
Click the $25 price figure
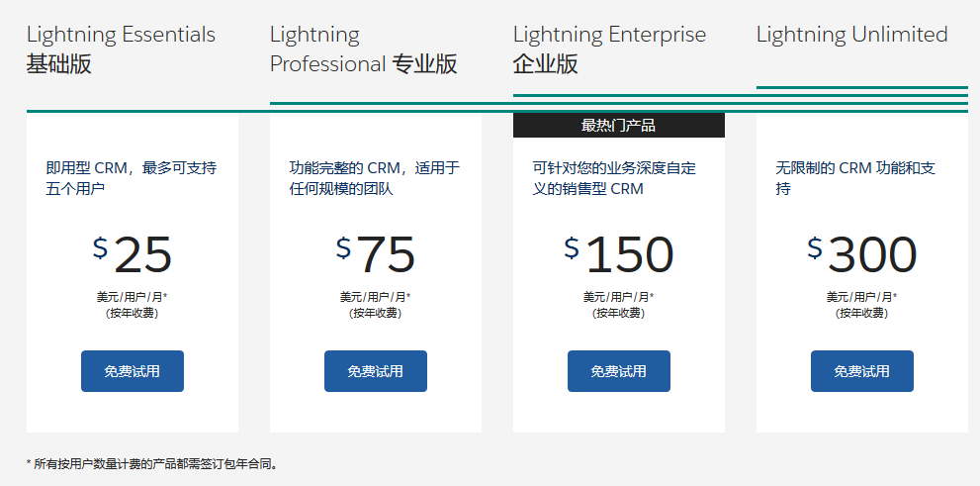pos(134,254)
